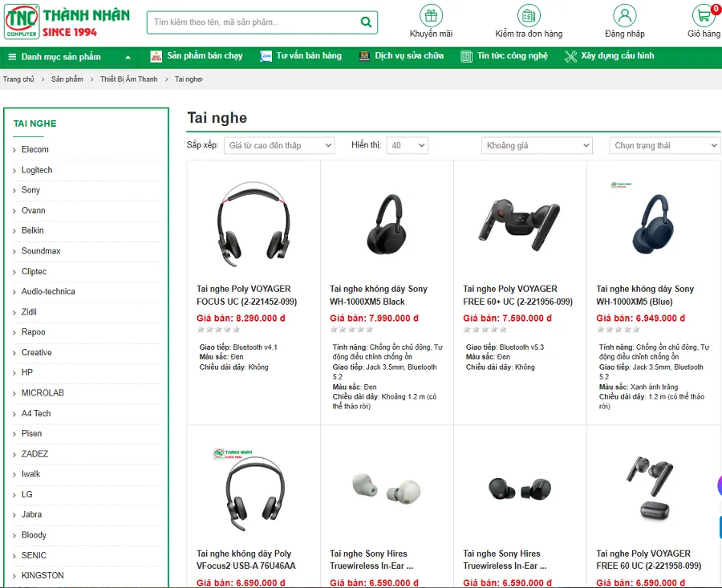Select Zidli brand category
722x588 pixels.
click(29, 312)
